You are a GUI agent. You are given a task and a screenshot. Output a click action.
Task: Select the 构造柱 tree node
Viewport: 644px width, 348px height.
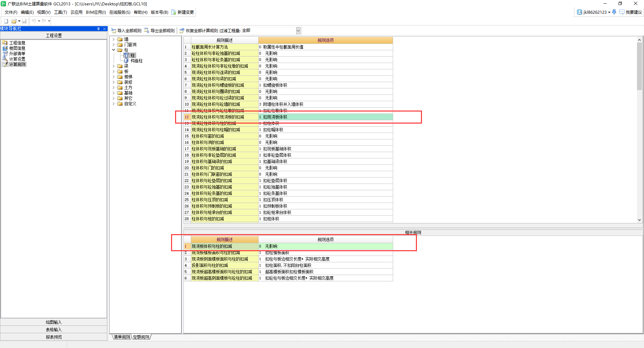(137, 61)
